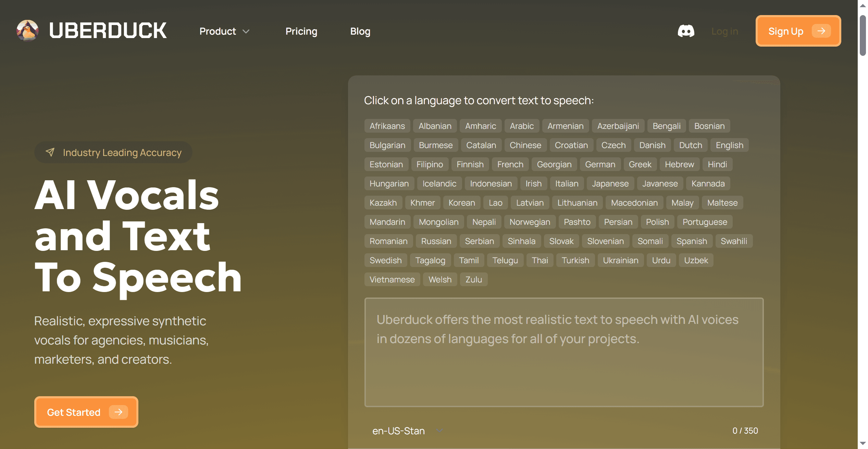Select the Spanish language chip
868x449 pixels.
[691, 241]
